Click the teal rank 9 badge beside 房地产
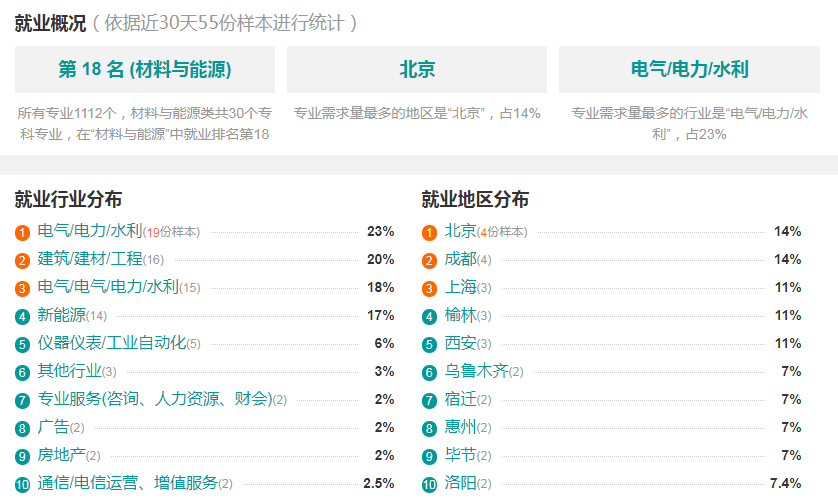 (x=22, y=457)
